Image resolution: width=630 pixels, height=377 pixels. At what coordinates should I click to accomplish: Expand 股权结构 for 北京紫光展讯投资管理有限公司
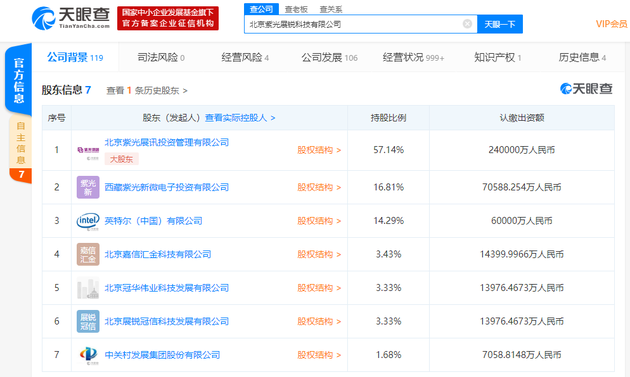point(319,150)
